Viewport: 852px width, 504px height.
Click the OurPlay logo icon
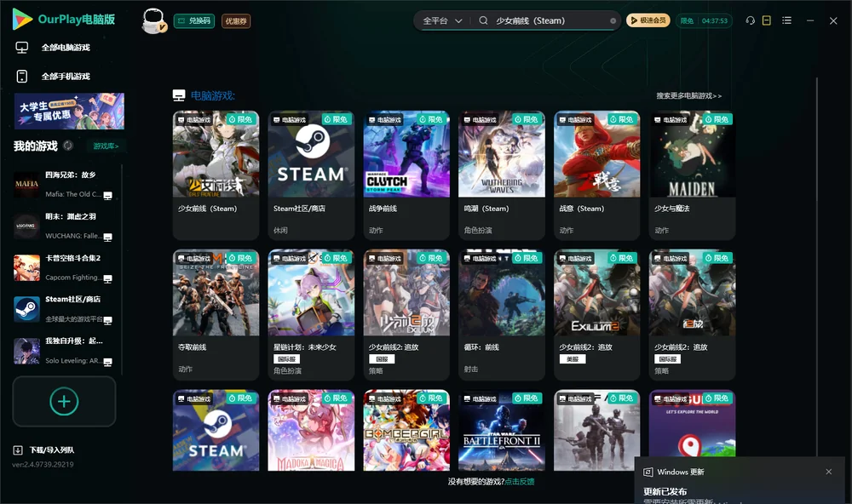tap(22, 19)
